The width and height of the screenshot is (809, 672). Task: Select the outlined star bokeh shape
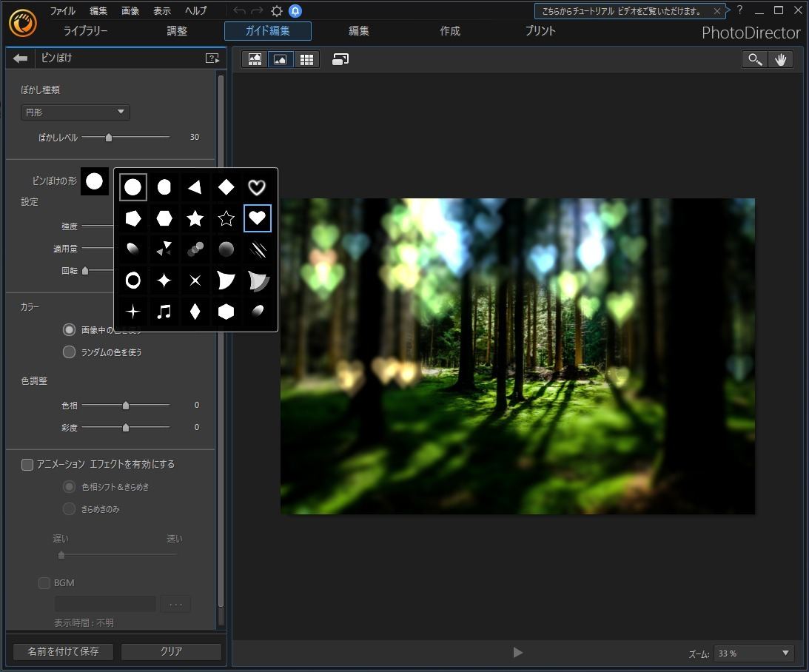(226, 218)
